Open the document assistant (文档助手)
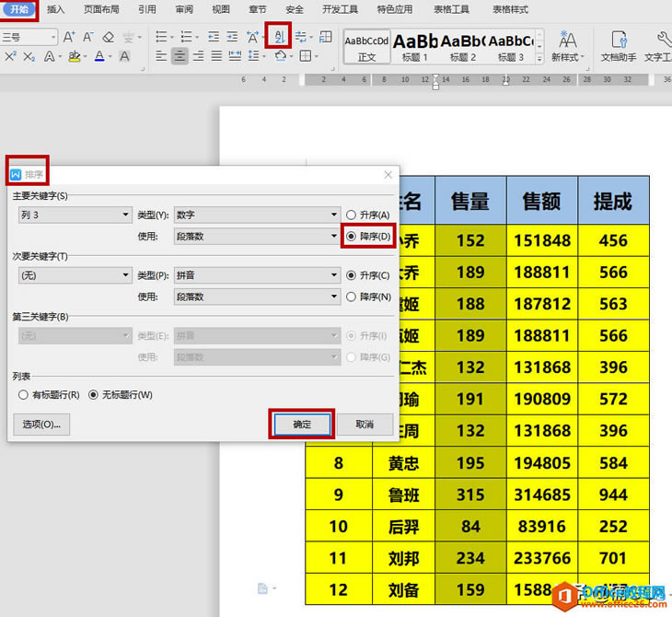This screenshot has height=617, width=672. coord(619,46)
